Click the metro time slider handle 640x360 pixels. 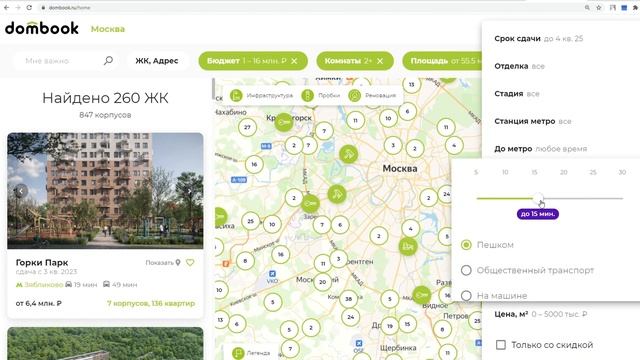click(x=539, y=198)
